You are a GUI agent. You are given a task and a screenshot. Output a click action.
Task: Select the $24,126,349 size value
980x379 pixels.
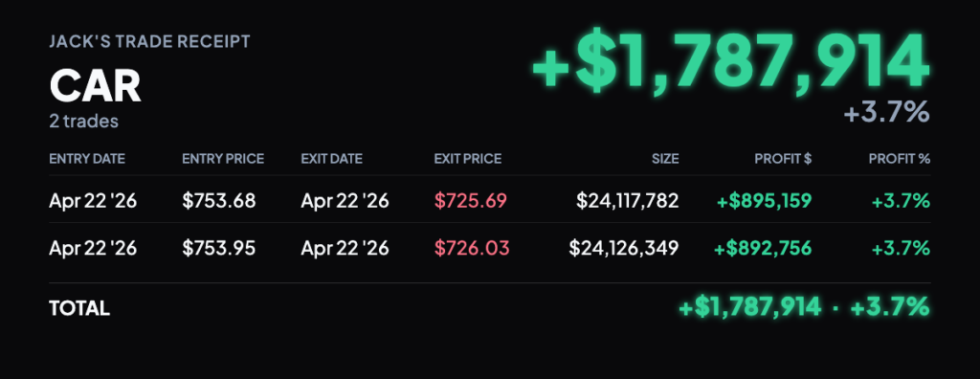pos(624,248)
